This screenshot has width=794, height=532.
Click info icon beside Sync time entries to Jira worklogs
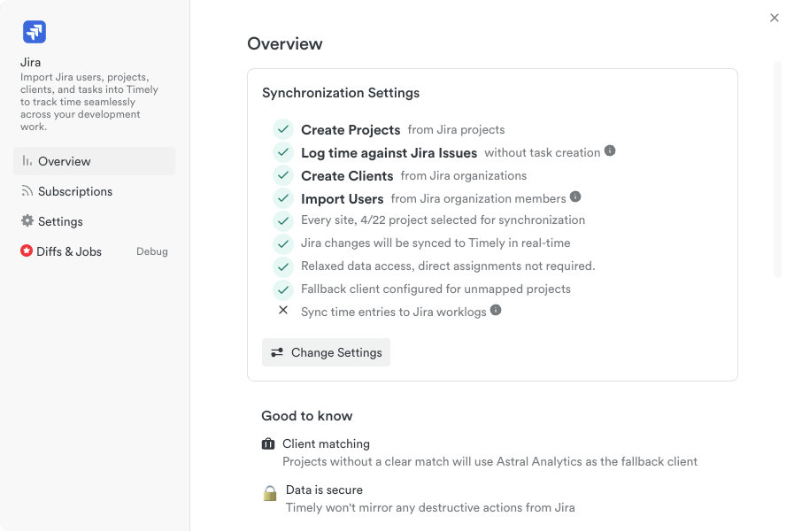pos(496,310)
